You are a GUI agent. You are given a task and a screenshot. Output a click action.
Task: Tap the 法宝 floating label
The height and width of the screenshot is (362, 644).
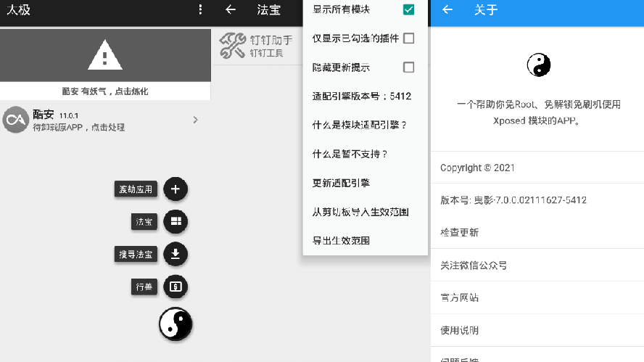pos(144,221)
